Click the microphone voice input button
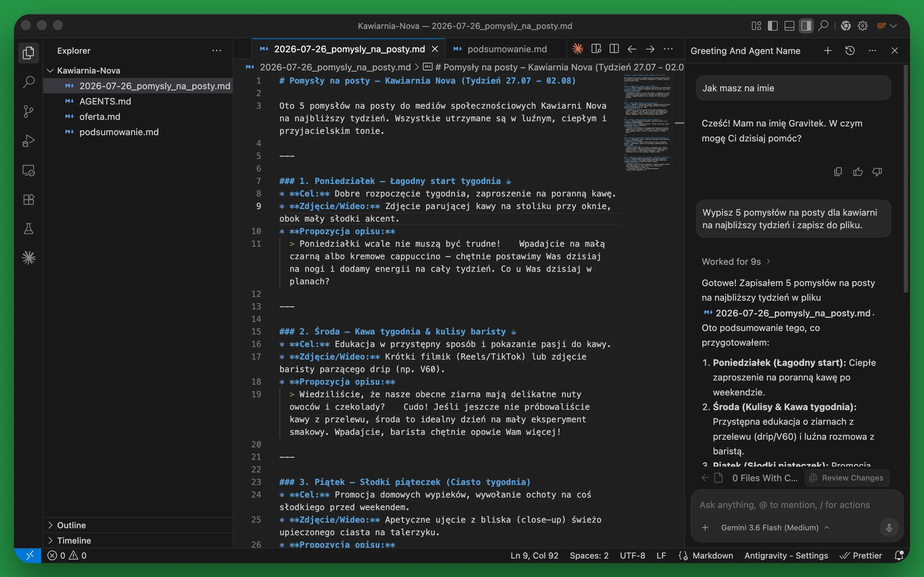 pyautogui.click(x=888, y=528)
